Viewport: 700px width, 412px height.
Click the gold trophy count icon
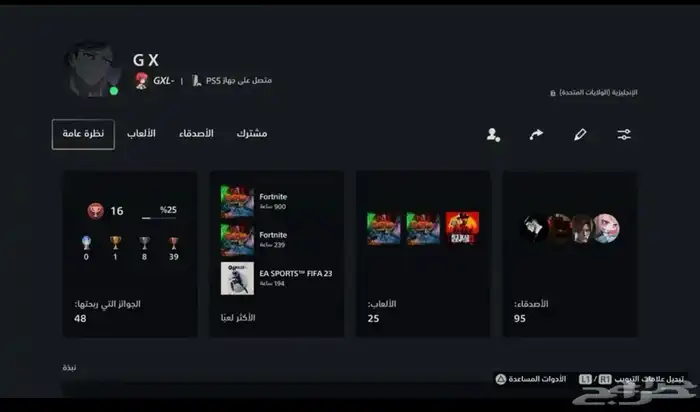point(115,243)
